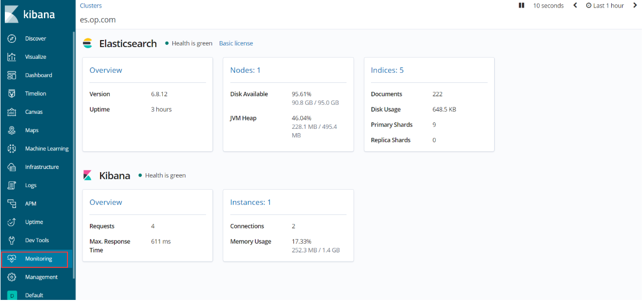Click the Kibana section logo icon

click(88, 175)
